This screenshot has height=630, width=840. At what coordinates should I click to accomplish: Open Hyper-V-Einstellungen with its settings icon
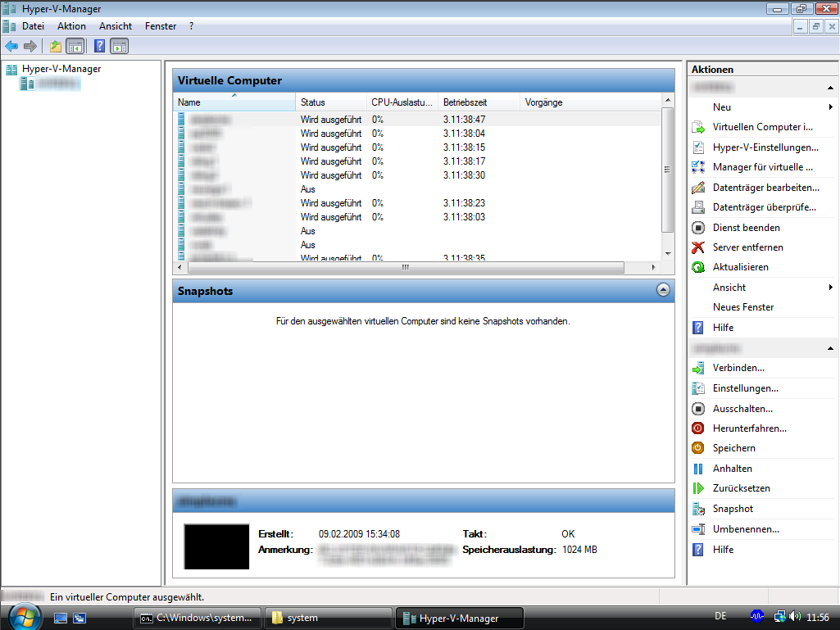(x=697, y=147)
